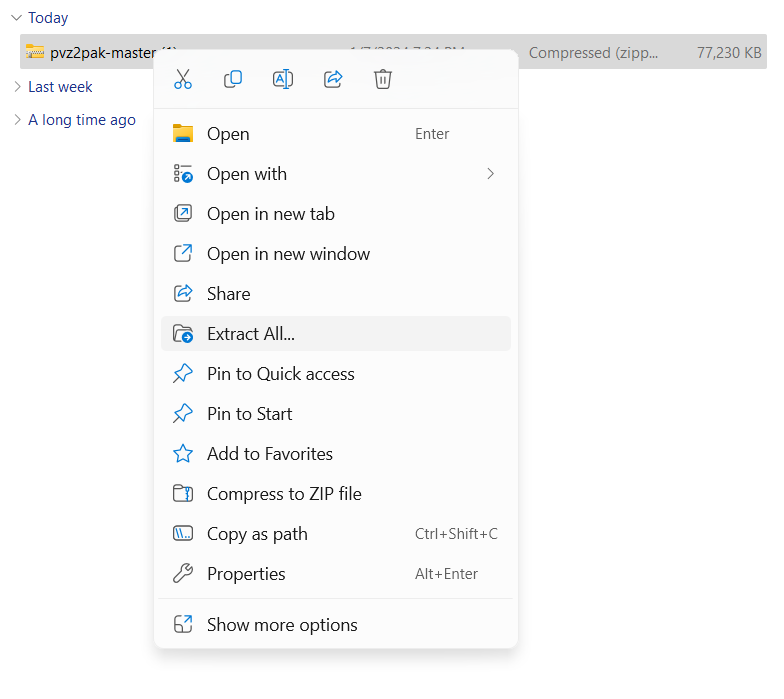The width and height of the screenshot is (784, 699).
Task: Expand the Last week group
Action: 16,87
